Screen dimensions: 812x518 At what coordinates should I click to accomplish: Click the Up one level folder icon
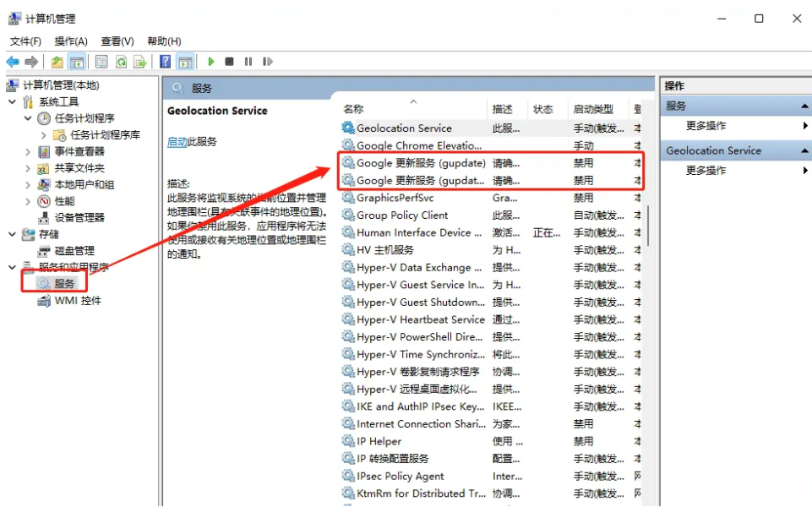point(57,62)
